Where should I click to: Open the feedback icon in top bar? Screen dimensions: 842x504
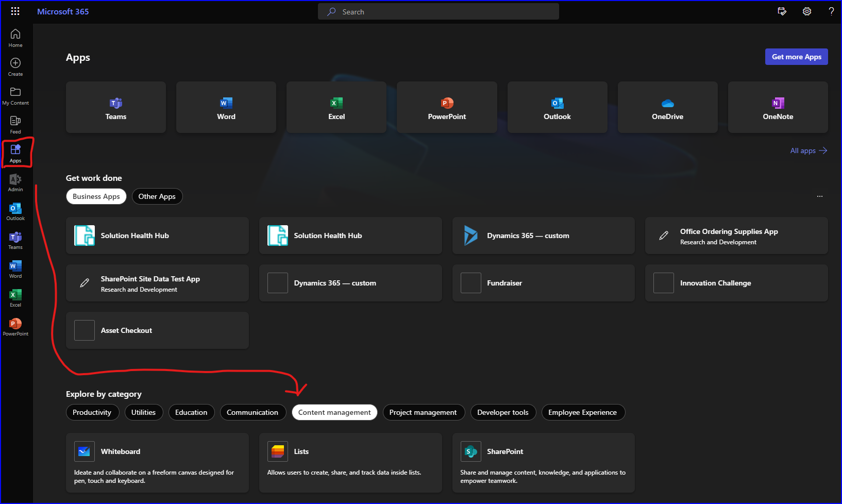coord(782,11)
